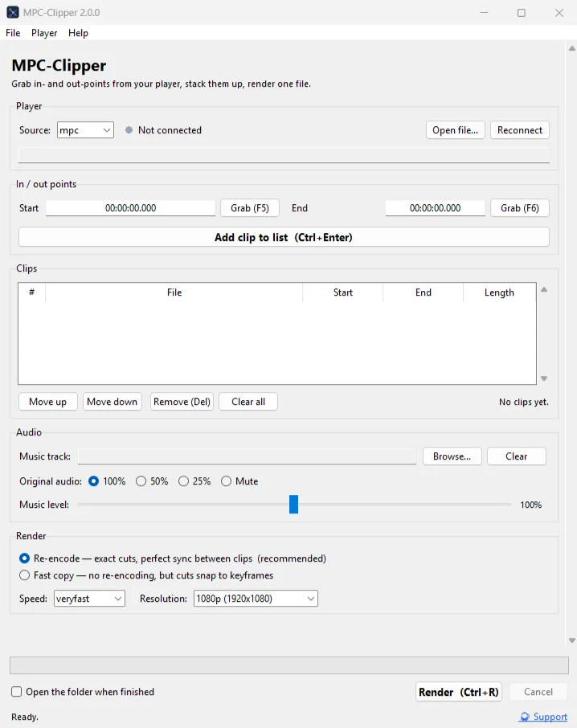Click the Reconnect button

tap(520, 130)
